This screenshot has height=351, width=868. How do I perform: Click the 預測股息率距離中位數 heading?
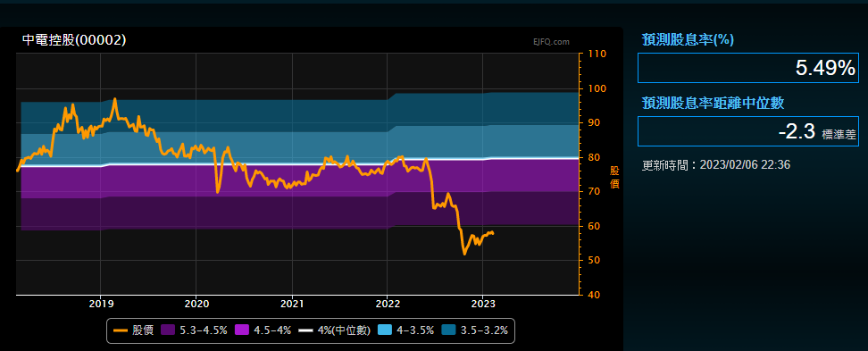714,103
